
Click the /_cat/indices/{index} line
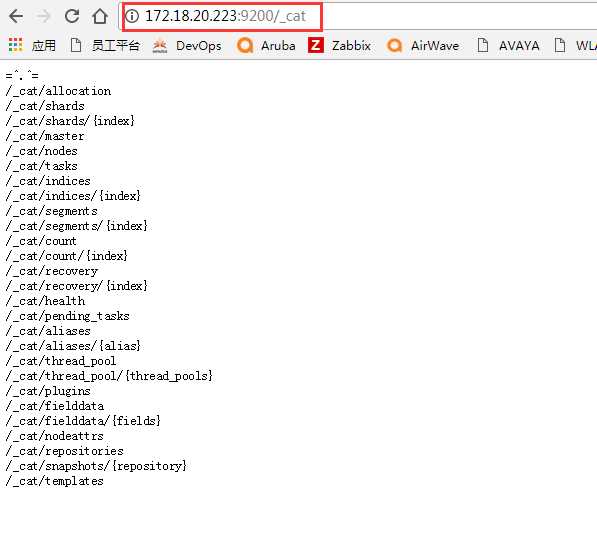coord(73,196)
